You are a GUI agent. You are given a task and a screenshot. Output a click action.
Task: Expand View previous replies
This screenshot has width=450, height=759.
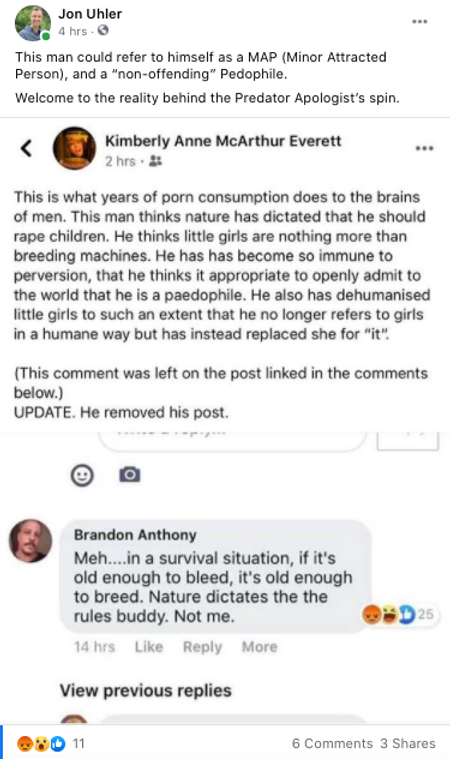[146, 690]
